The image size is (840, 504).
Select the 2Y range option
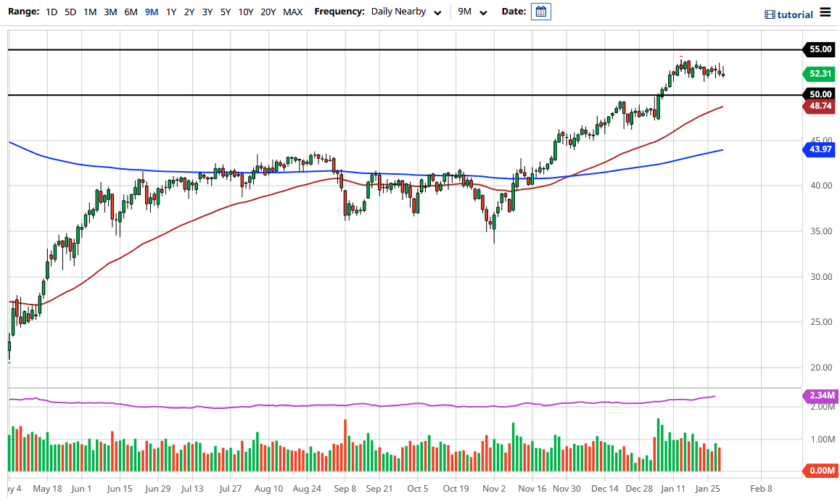[188, 12]
